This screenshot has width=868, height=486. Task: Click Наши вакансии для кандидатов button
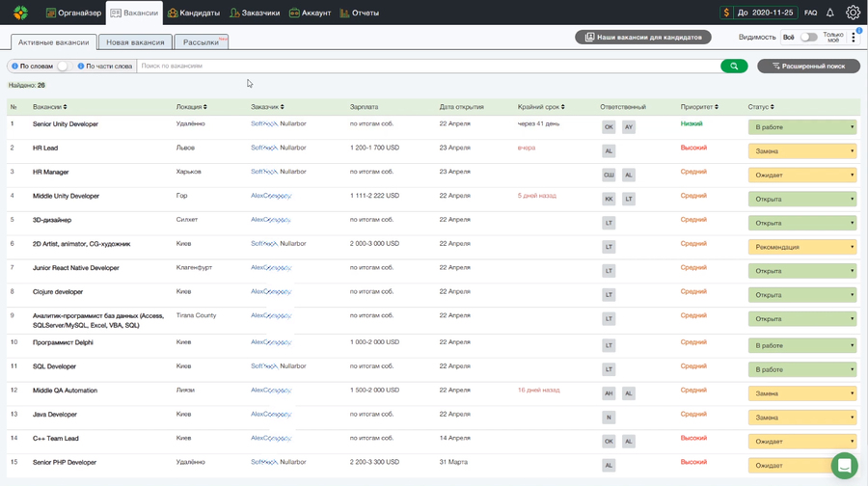pyautogui.click(x=642, y=37)
